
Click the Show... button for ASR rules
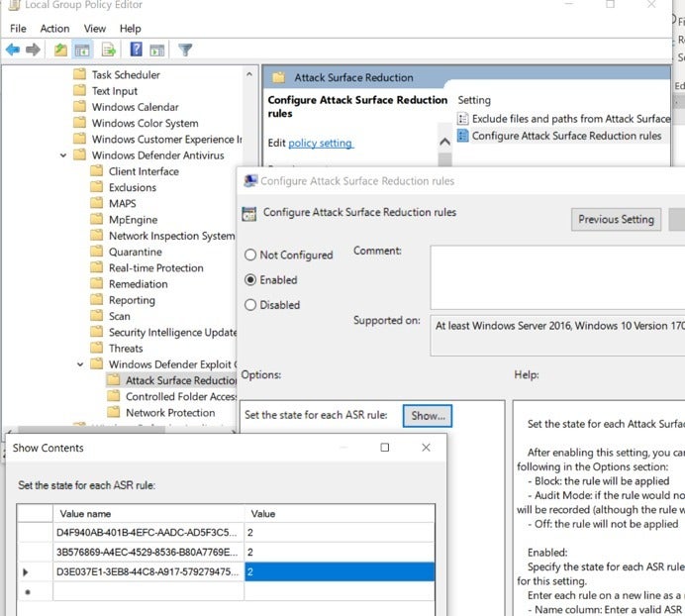(428, 416)
